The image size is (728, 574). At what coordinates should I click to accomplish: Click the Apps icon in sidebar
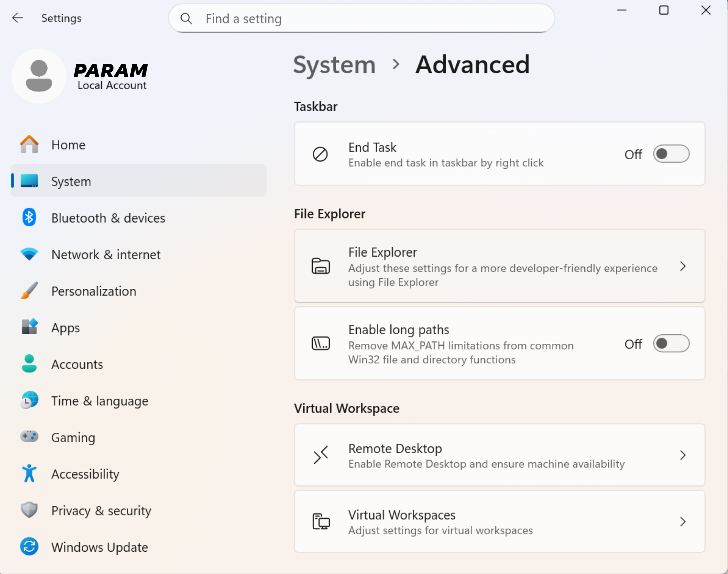tap(29, 327)
